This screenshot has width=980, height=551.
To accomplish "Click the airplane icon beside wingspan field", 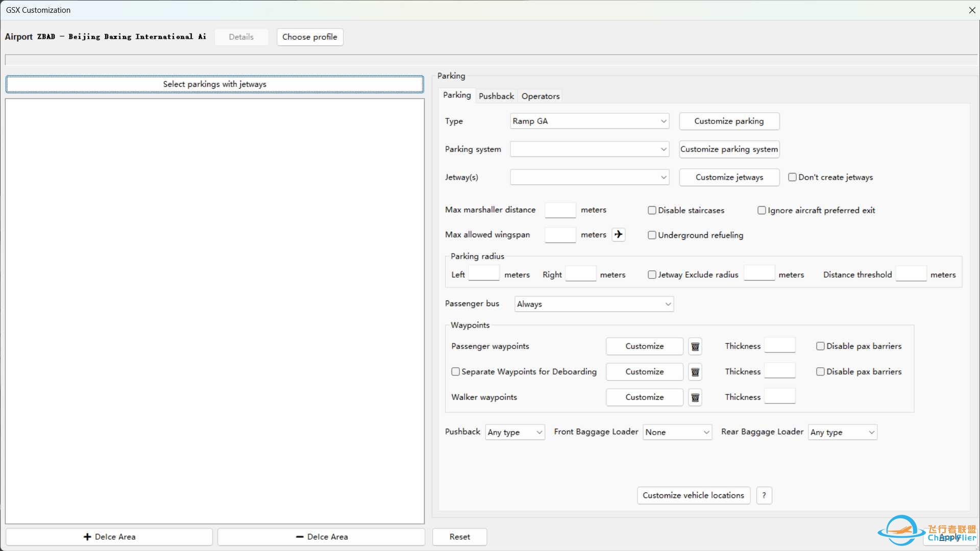I will (x=618, y=235).
